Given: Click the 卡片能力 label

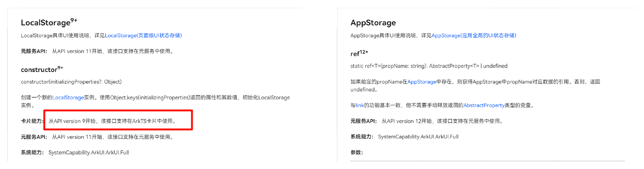Looking at the screenshot, I should pos(32,121).
